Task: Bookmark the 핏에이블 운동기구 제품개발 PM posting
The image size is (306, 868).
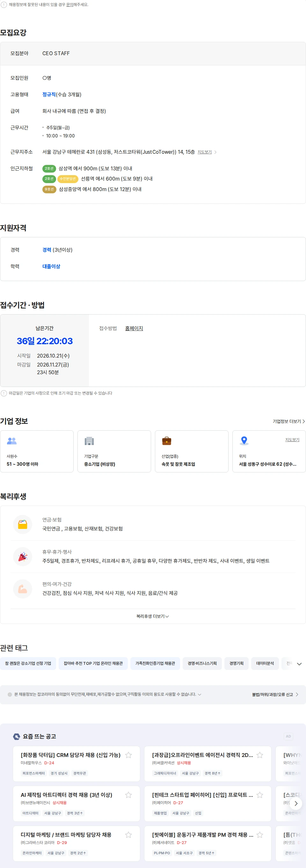Action: (259, 835)
